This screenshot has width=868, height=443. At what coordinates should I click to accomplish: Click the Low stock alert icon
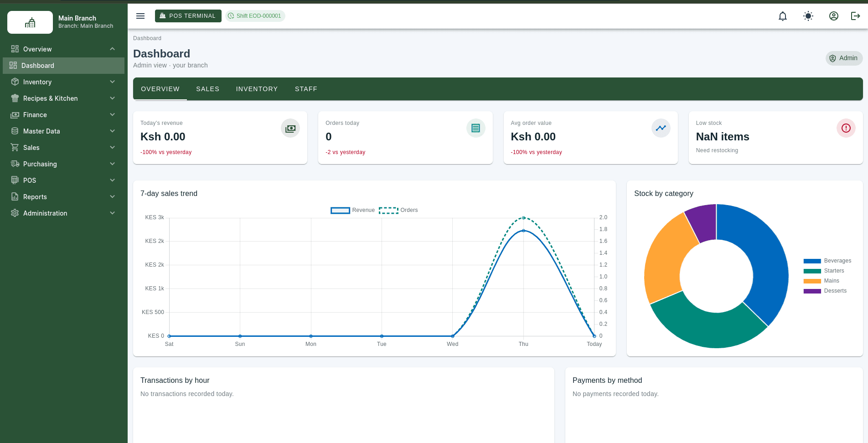click(846, 129)
